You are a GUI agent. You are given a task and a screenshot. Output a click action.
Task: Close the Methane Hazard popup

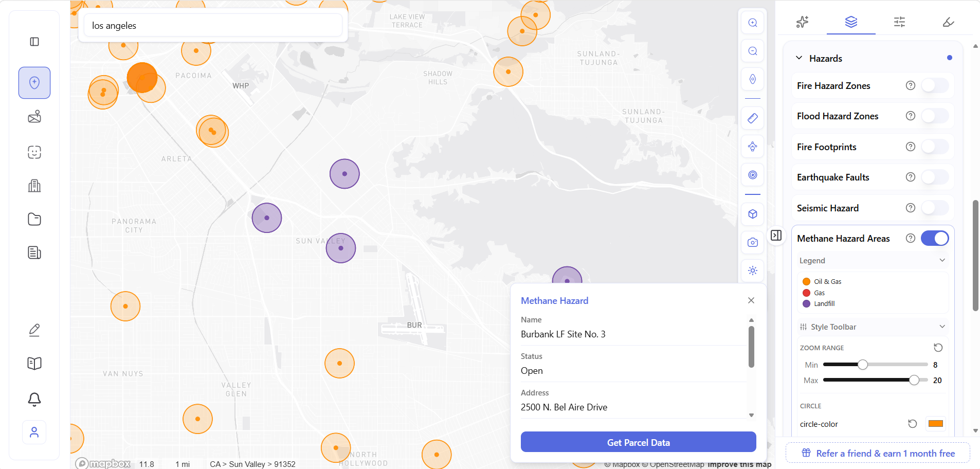(751, 300)
